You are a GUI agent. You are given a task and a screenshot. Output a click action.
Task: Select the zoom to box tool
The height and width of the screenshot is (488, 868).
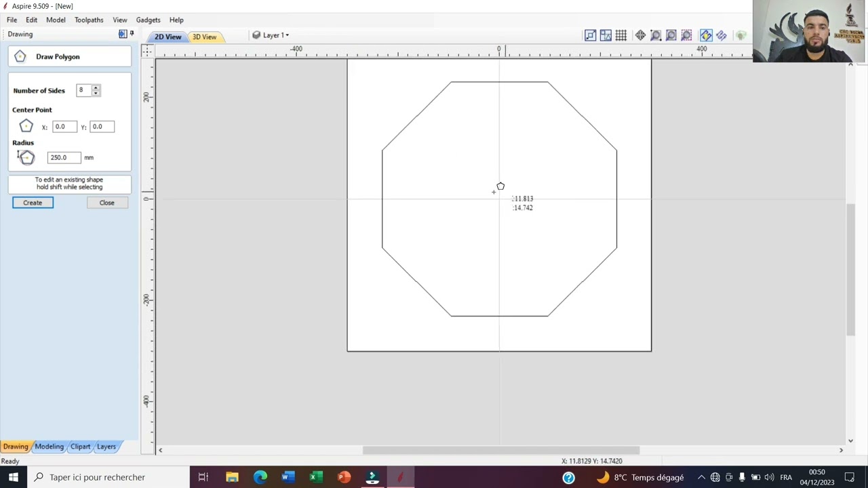pos(656,35)
